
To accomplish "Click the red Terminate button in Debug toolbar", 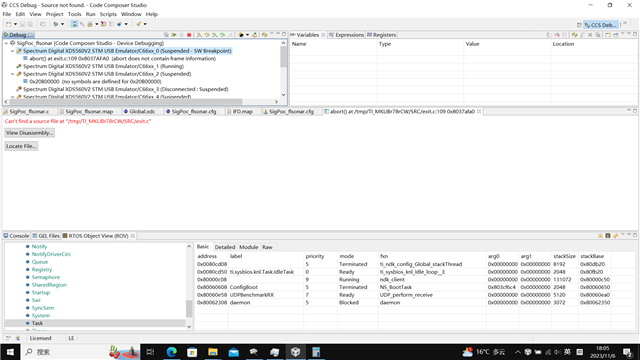I will [189, 35].
